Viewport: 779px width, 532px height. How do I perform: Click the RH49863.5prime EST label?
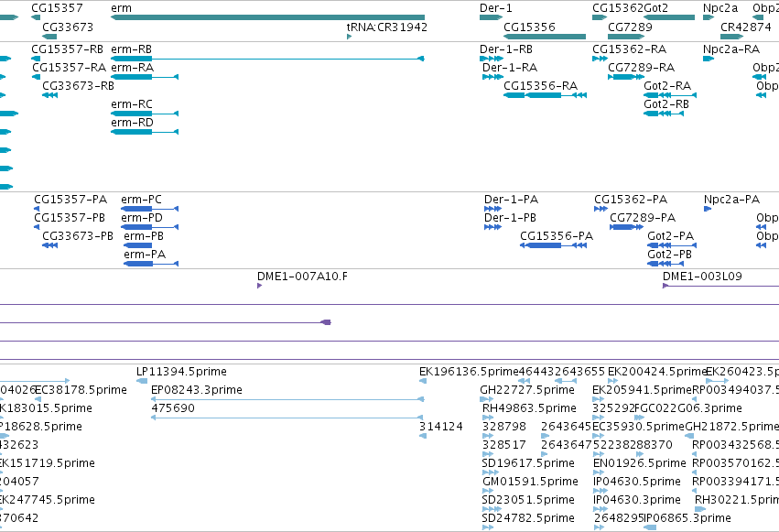[x=529, y=408]
